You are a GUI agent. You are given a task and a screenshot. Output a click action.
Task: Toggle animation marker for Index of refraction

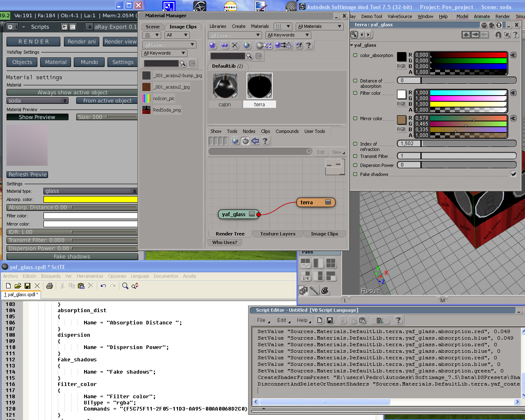pyautogui.click(x=355, y=144)
